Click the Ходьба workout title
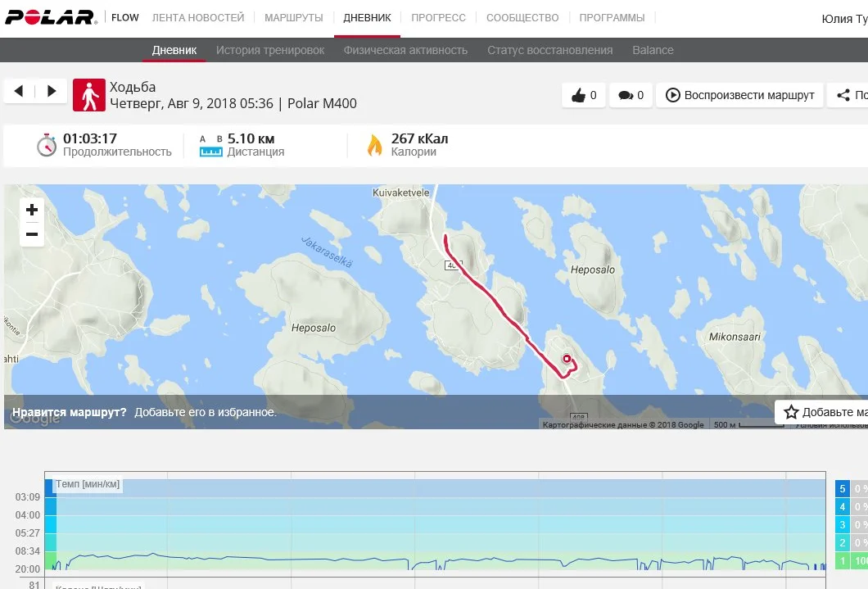 [133, 87]
